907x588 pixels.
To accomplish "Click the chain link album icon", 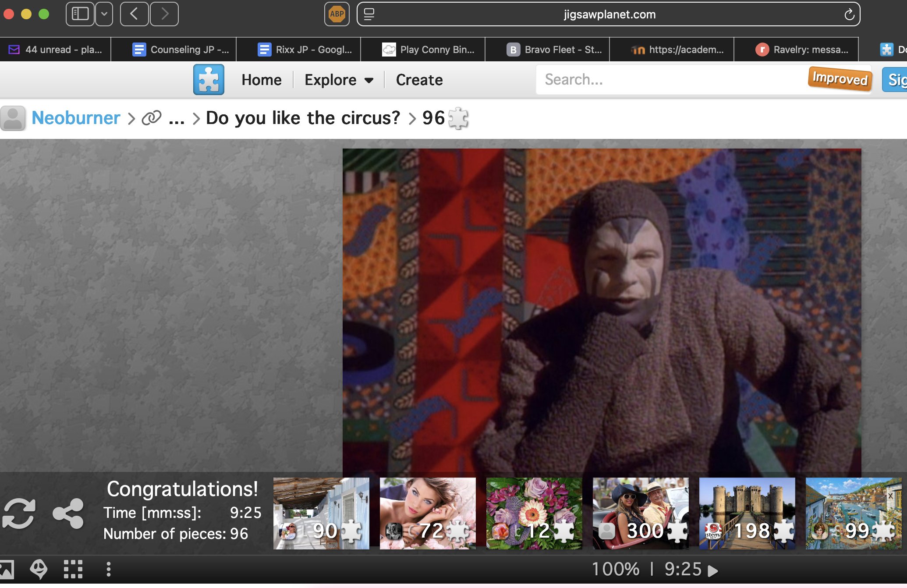I will click(152, 117).
